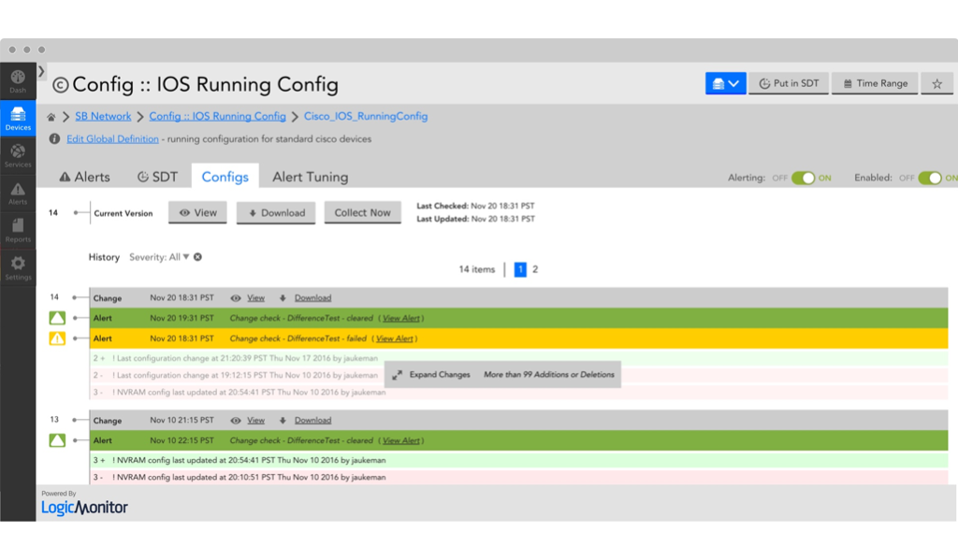Follow the SB Network breadcrumb link

click(x=103, y=116)
